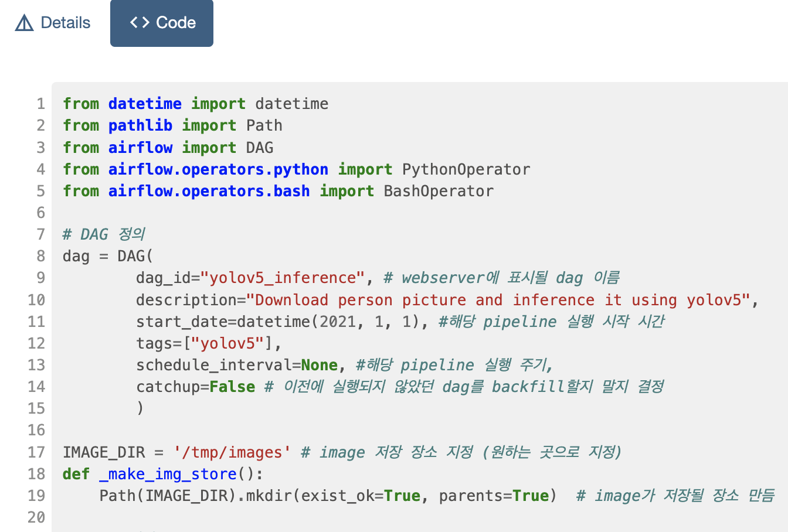Viewport: 788px width, 532px height.
Task: Click line number 17 in the gutter
Action: coord(36,452)
